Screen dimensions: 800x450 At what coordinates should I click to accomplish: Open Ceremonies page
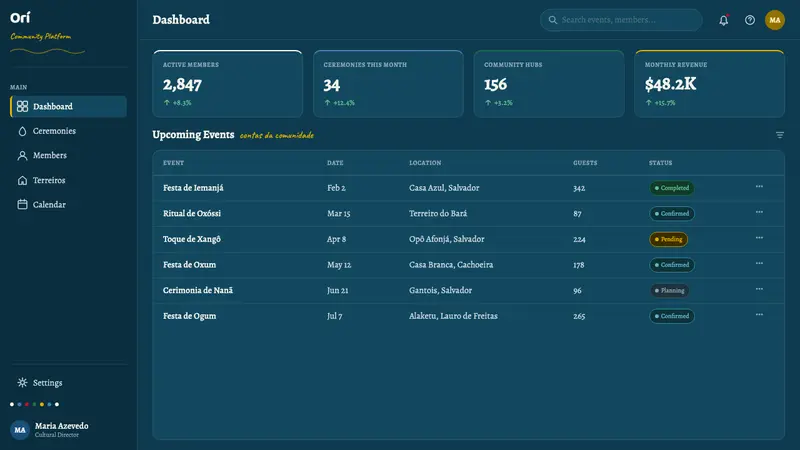pyautogui.click(x=68, y=131)
